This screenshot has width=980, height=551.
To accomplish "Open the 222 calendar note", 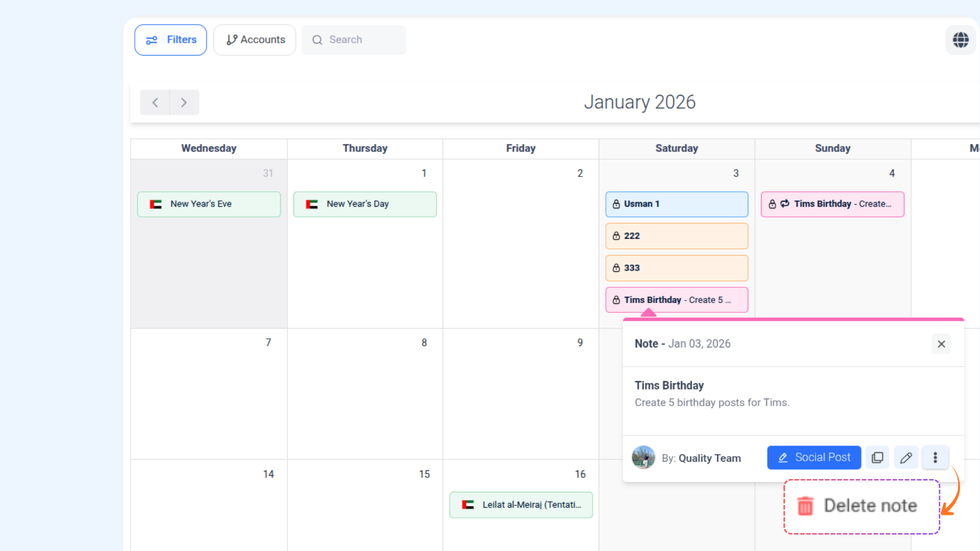I will click(676, 236).
